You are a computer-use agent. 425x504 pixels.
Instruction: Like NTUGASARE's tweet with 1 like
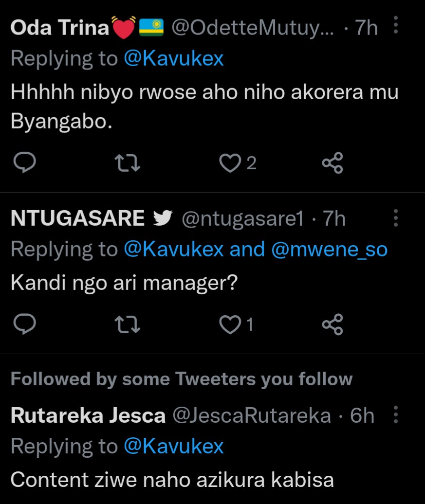230,324
